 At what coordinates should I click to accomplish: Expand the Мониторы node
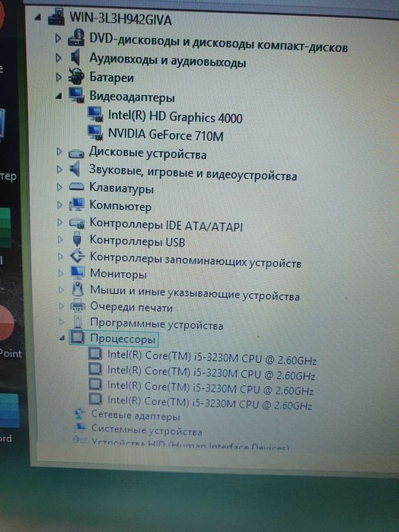[61, 272]
